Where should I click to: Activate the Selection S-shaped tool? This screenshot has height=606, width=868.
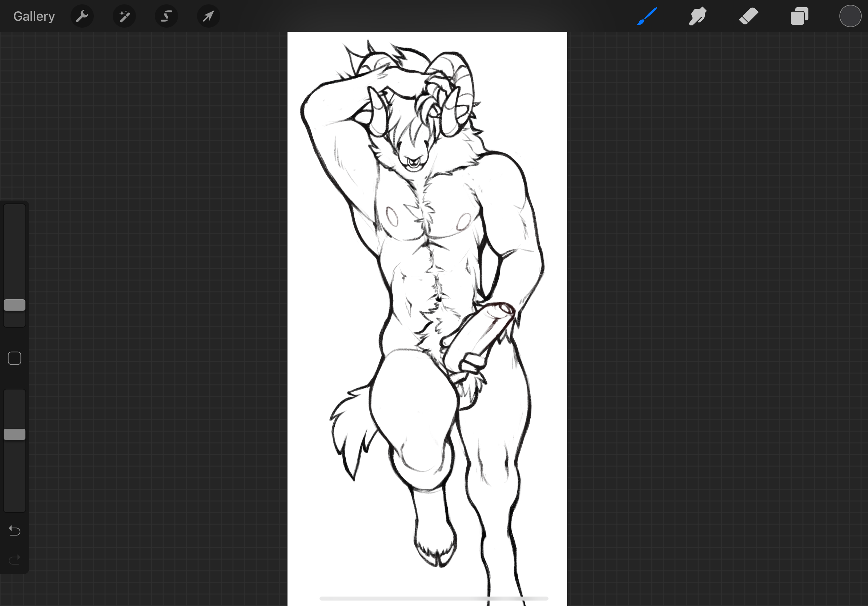[x=166, y=16]
